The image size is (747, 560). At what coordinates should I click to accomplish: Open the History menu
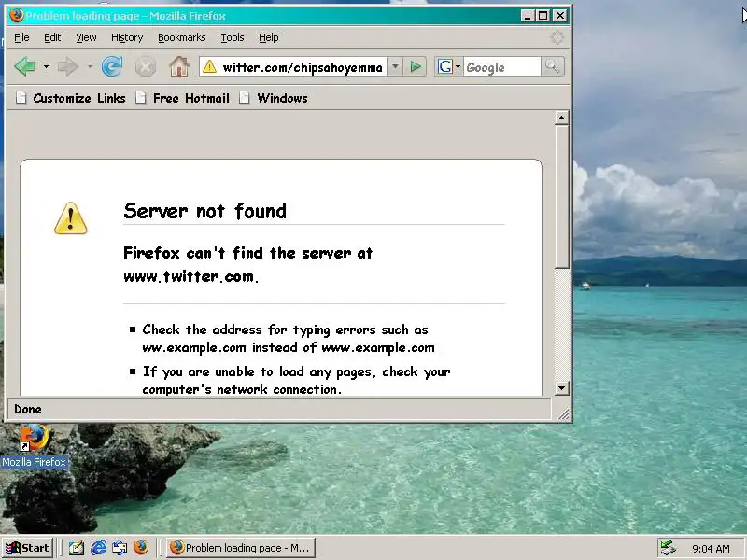127,37
